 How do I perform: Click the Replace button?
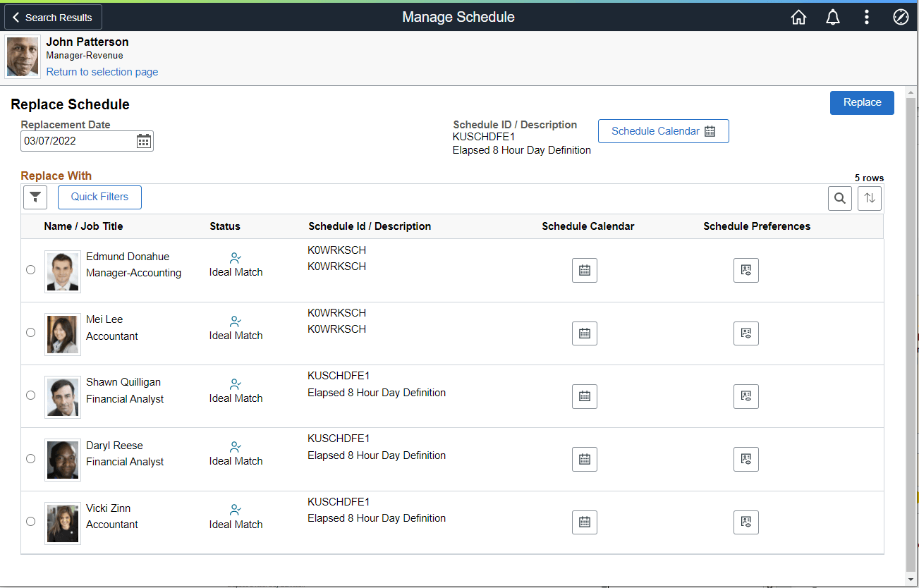(x=861, y=102)
